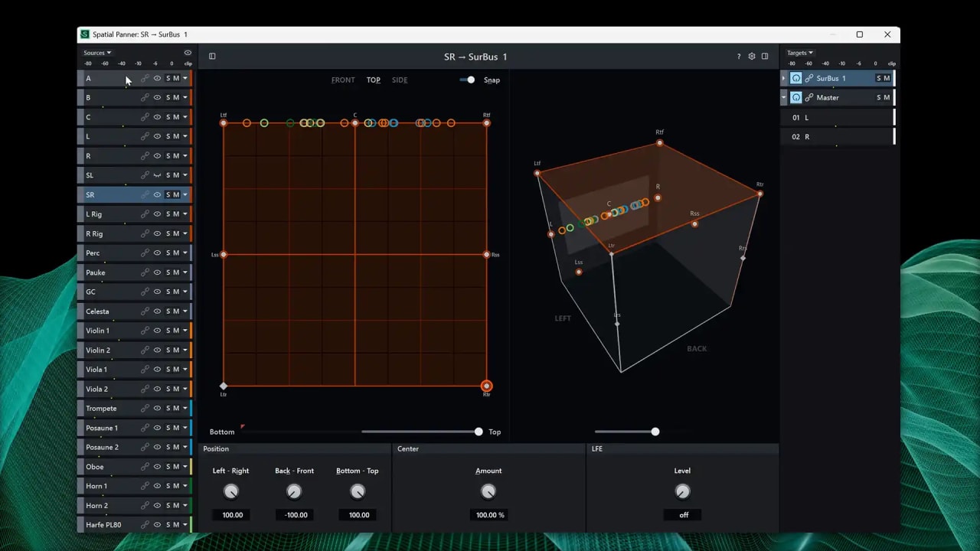Toggle the right sidebar panel icon
This screenshot has width=980, height=551.
tap(765, 57)
